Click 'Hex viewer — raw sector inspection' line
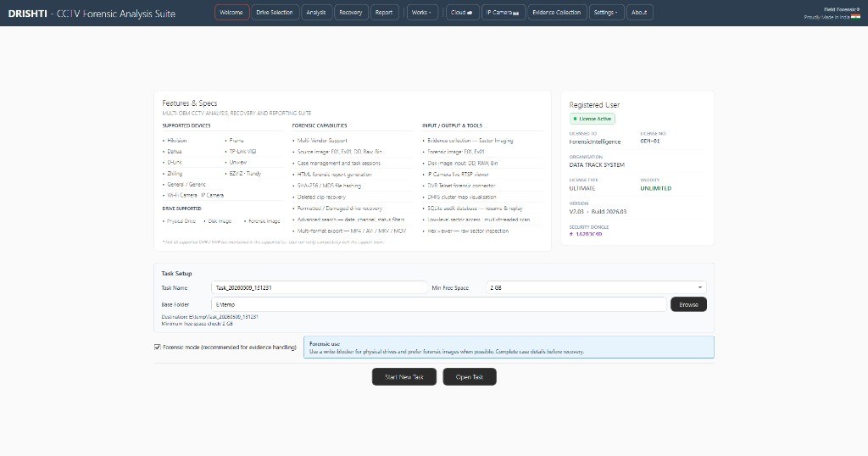868x456 pixels. tap(468, 231)
